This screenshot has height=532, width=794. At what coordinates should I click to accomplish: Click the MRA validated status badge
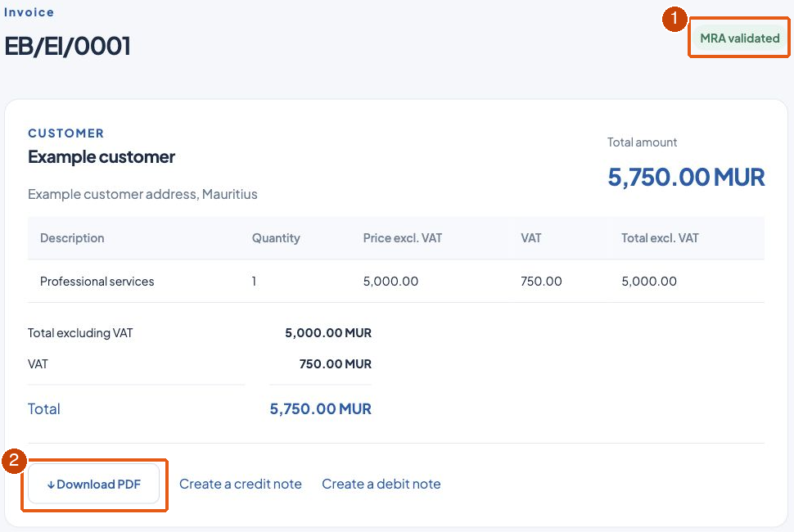coord(739,38)
